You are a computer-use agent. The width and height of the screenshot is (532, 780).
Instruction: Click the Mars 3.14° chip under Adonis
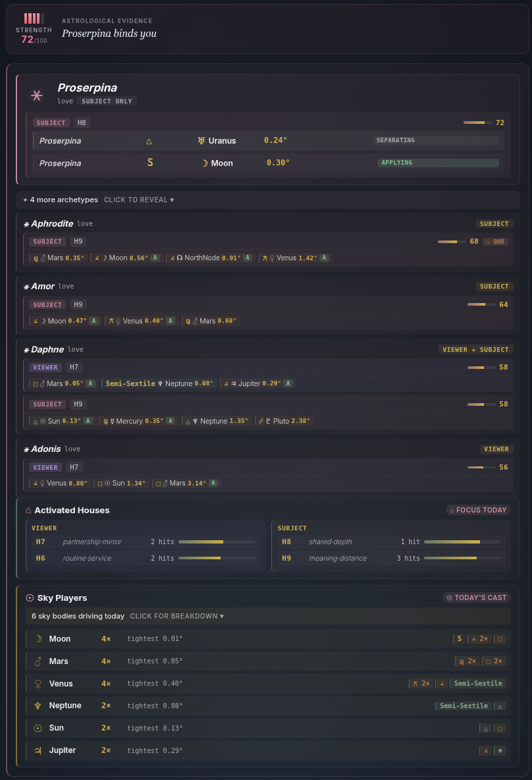tap(186, 483)
